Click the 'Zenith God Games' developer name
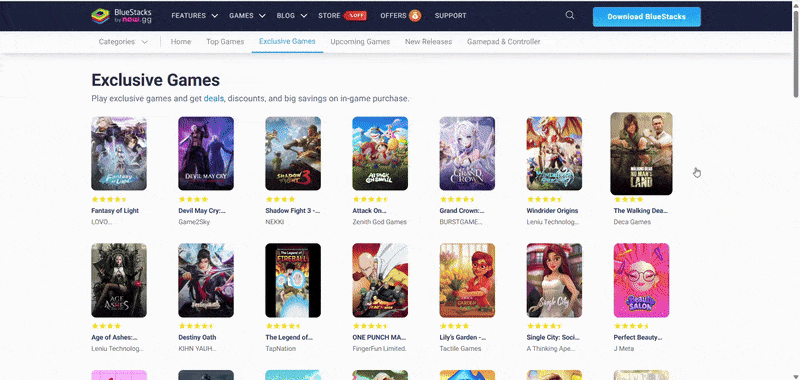This screenshot has height=380, width=800. point(380,222)
